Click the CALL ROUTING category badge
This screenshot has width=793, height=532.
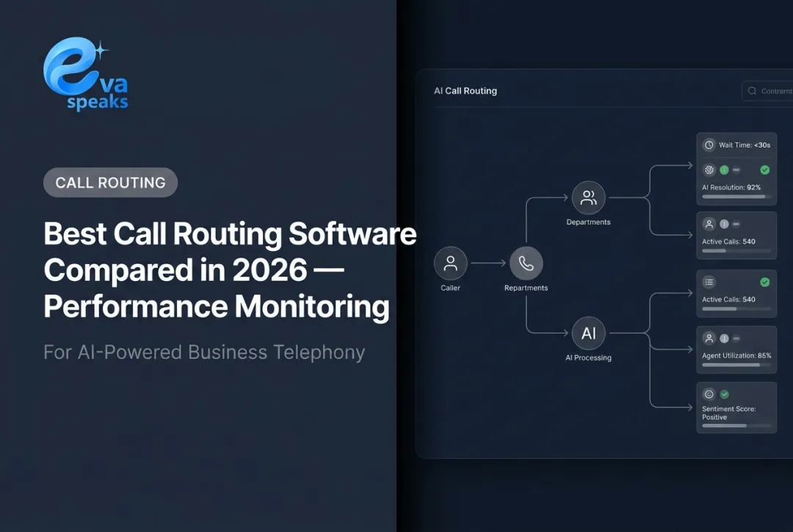pos(110,183)
